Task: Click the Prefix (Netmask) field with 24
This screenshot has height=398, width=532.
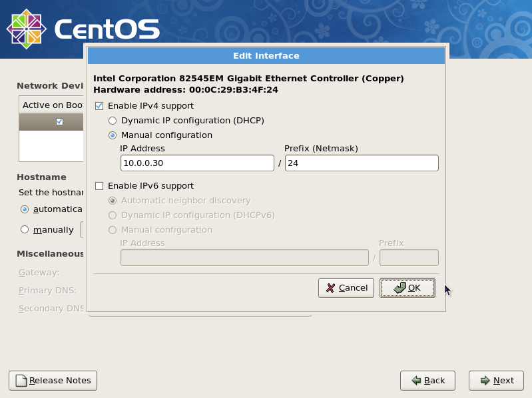Action: (362, 163)
